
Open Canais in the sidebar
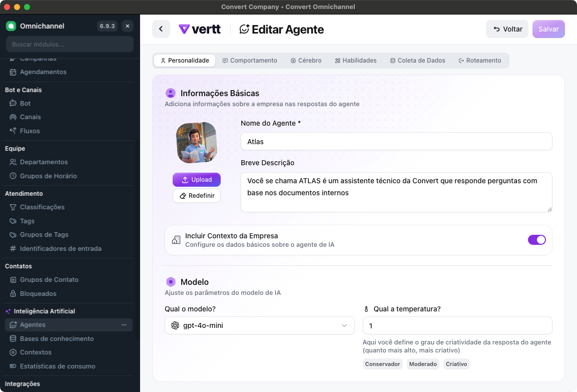tap(30, 117)
